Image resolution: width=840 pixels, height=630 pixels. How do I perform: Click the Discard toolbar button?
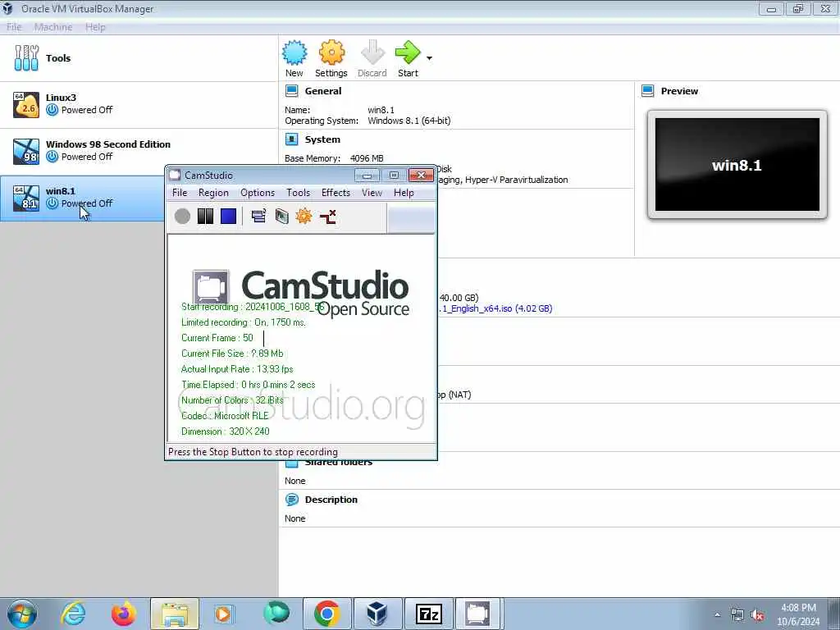(372, 58)
